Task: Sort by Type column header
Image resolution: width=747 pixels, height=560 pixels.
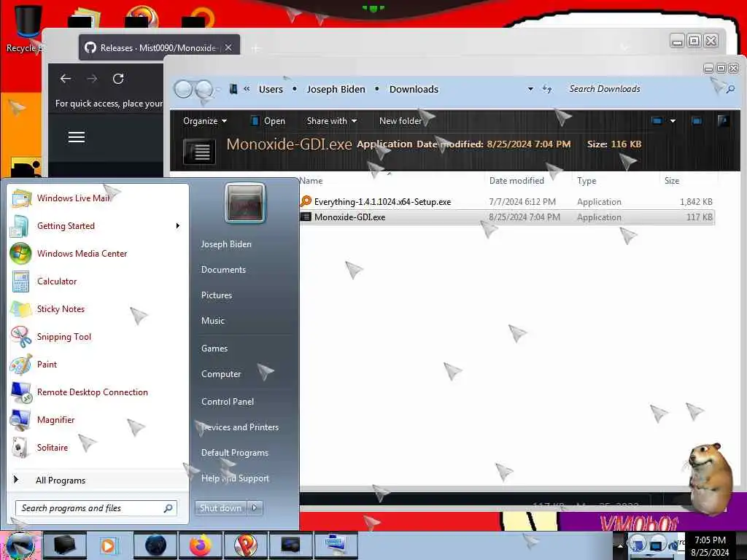Action: (x=587, y=181)
